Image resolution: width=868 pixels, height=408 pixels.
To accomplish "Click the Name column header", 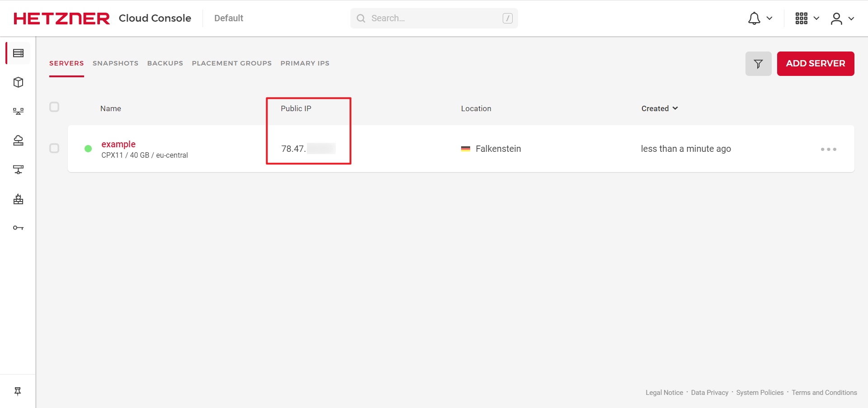I will point(111,108).
